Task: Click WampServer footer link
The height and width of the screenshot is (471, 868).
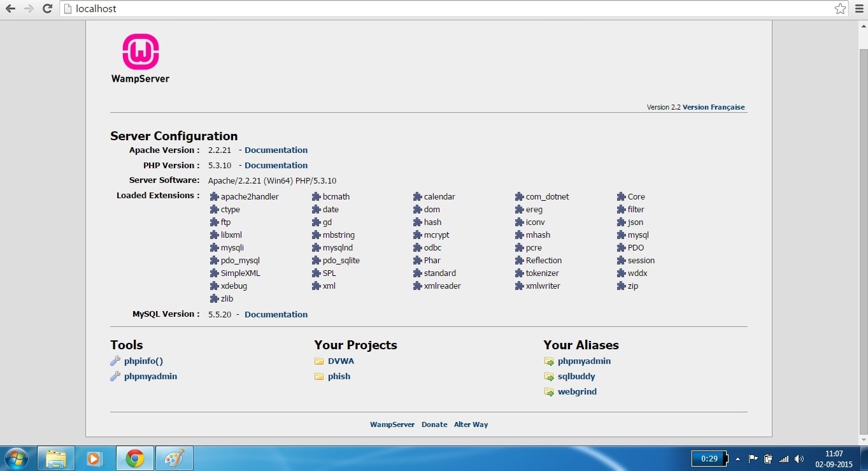Action: pos(392,424)
